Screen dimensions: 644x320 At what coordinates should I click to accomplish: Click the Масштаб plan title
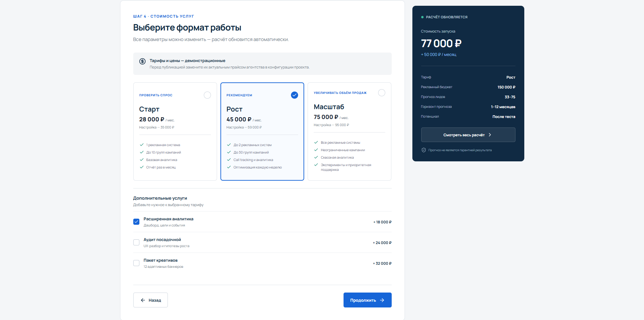pos(329,107)
